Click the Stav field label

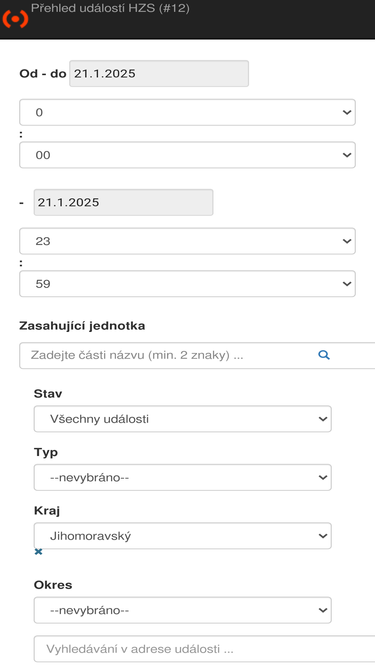(48, 393)
